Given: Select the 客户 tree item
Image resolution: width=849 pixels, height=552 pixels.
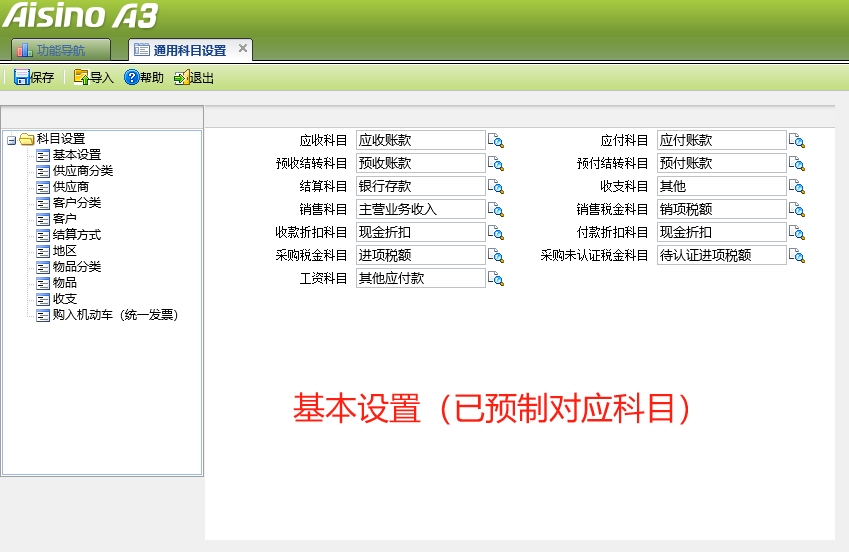Looking at the screenshot, I should [64, 219].
